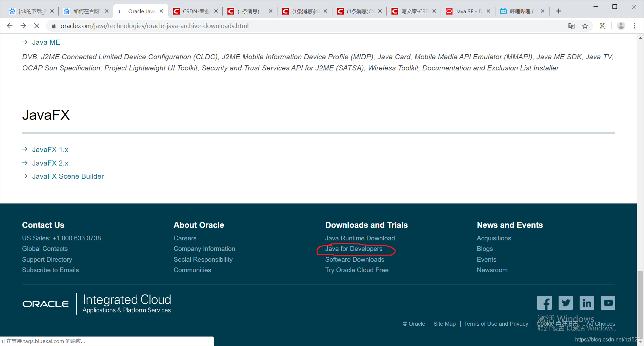The height and width of the screenshot is (346, 644).
Task: Open Oracle's LinkedIn page
Action: pos(587,303)
